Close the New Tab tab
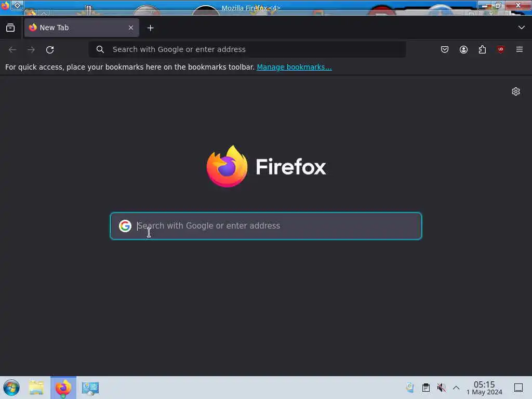 click(131, 28)
